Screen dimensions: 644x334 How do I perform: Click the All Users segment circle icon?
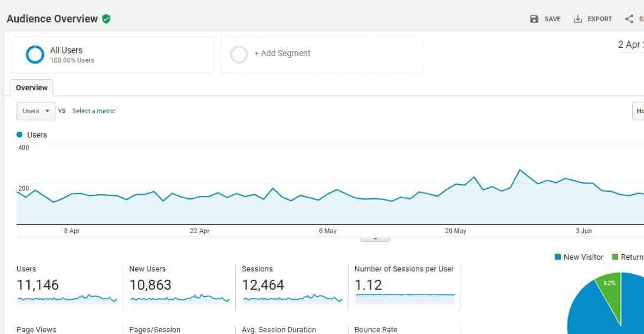35,54
